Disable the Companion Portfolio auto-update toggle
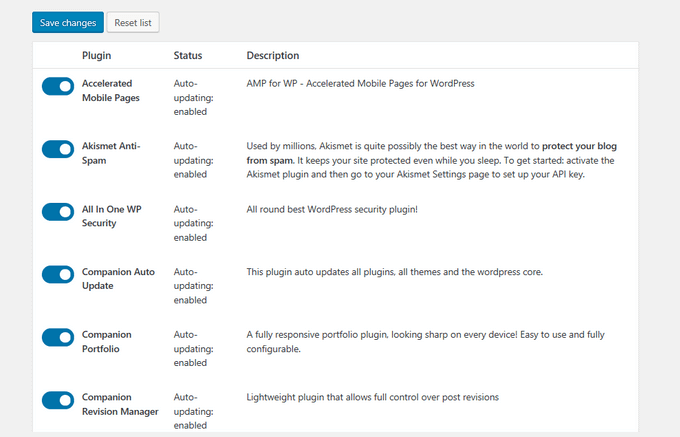 pyautogui.click(x=58, y=337)
